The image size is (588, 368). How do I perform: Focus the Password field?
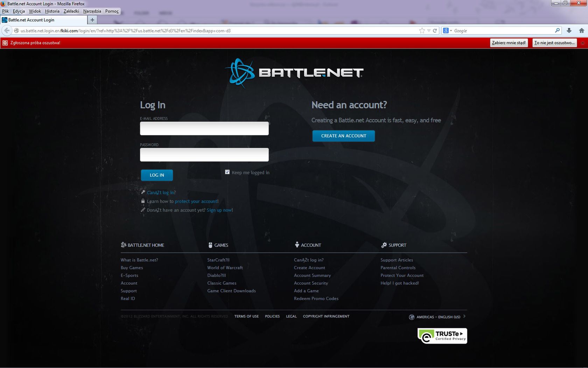[204, 155]
